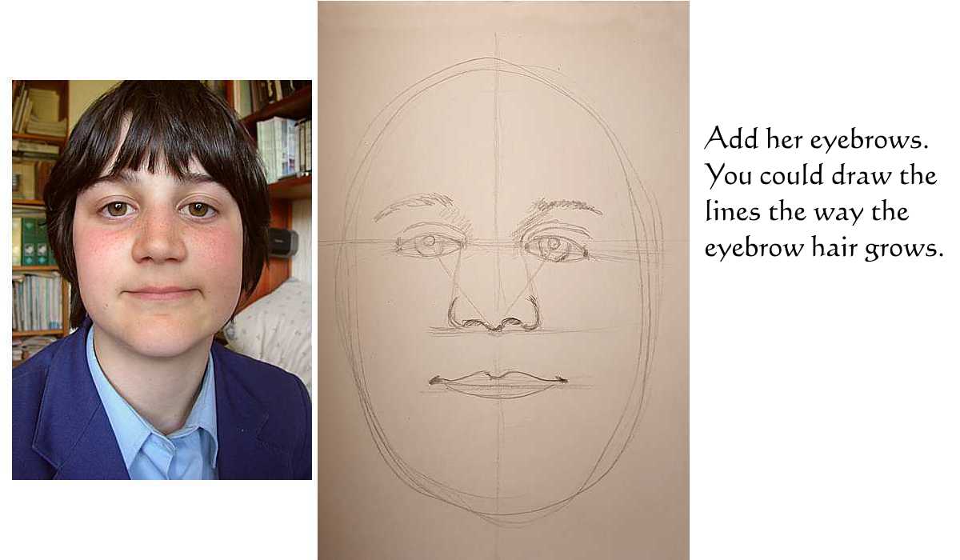
Task: Click the girl's right eye in the photo
Action: [x=198, y=210]
